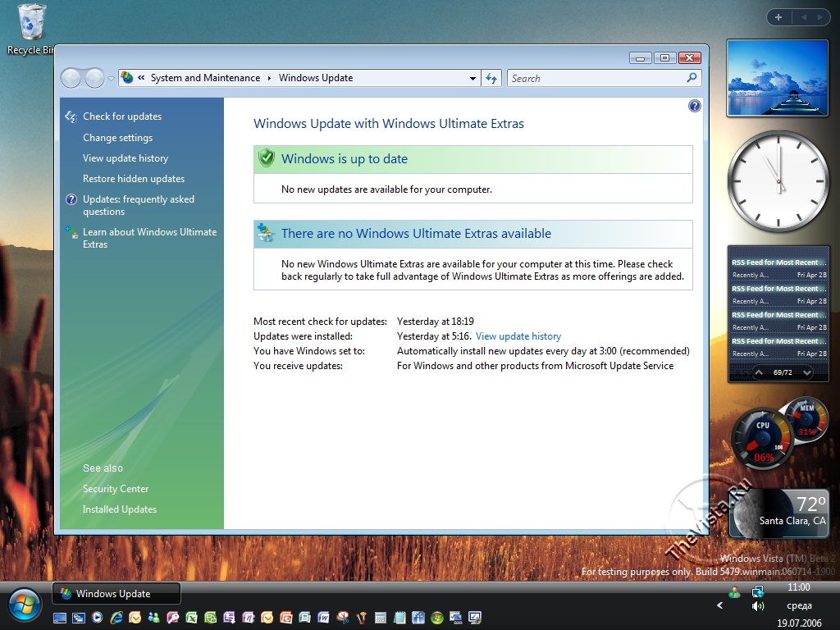This screenshot has width=840, height=630.
Task: Click the search magnifier icon
Action: tap(692, 78)
